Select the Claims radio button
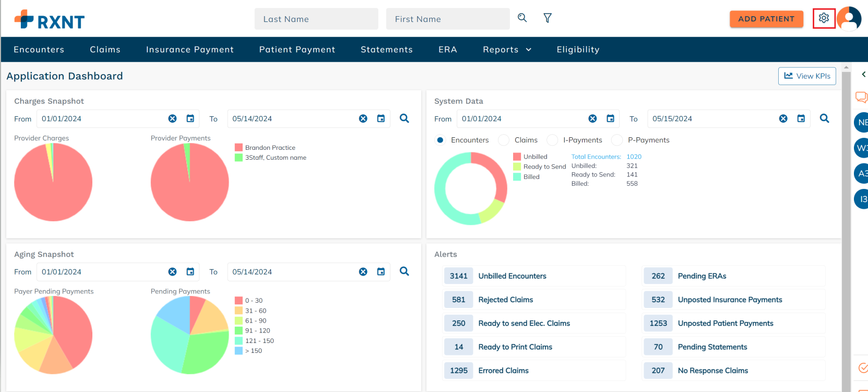This screenshot has width=868, height=392. pos(504,140)
